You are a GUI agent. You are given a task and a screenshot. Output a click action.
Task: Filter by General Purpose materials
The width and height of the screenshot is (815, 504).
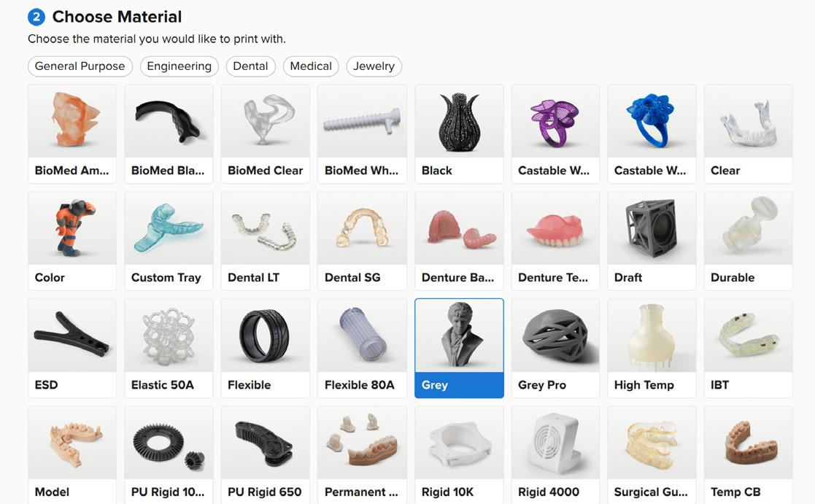point(80,66)
